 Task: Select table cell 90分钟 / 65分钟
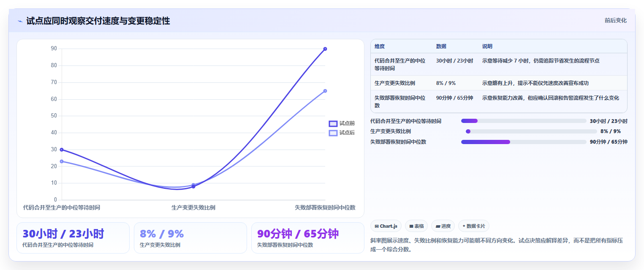point(454,98)
